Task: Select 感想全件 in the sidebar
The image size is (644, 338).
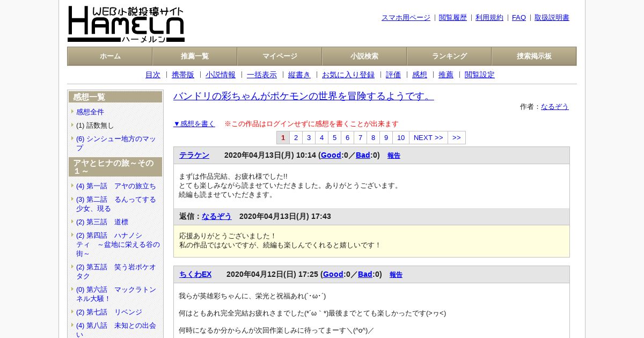Action: click(90, 112)
